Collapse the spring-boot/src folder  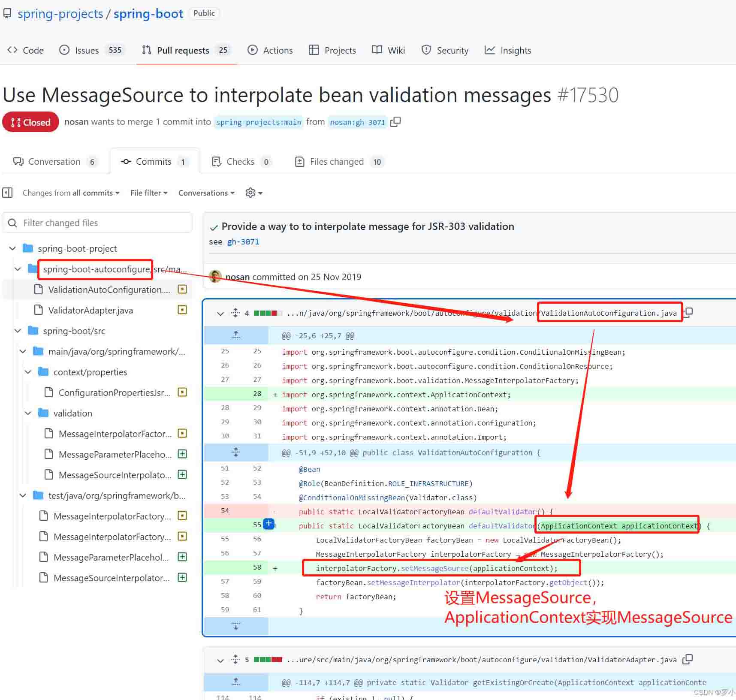point(18,331)
